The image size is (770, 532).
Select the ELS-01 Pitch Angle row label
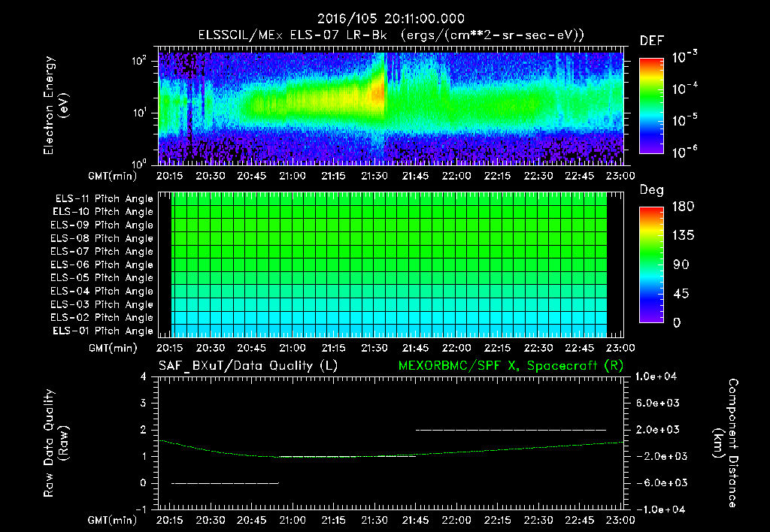click(x=103, y=331)
